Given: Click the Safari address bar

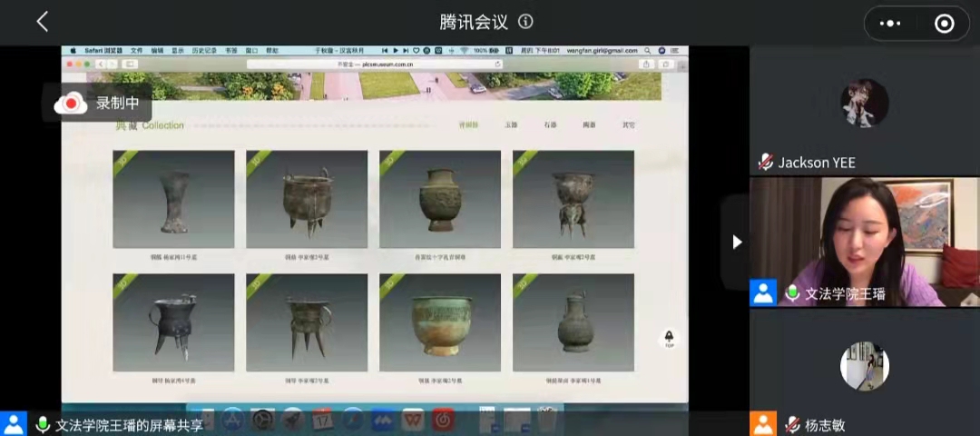Looking at the screenshot, I should (x=375, y=64).
